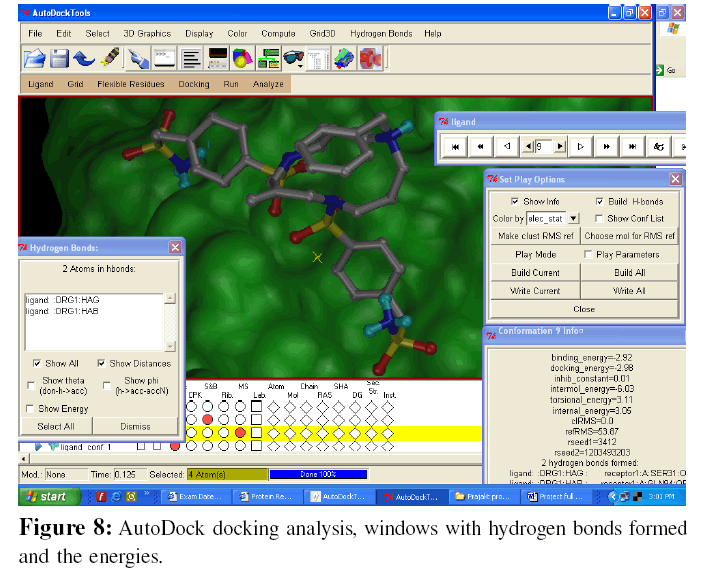
Task: Click the colored 3D shapes icon
Action: [x=241, y=58]
